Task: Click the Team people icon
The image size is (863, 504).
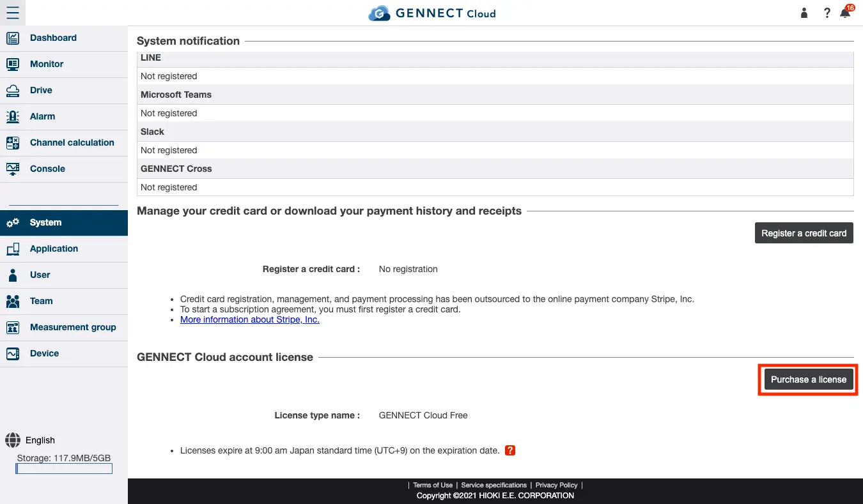Action: pos(13,302)
